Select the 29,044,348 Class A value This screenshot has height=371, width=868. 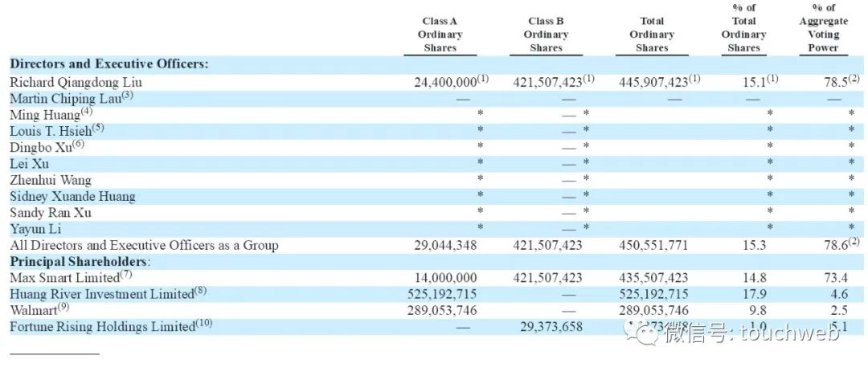445,245
